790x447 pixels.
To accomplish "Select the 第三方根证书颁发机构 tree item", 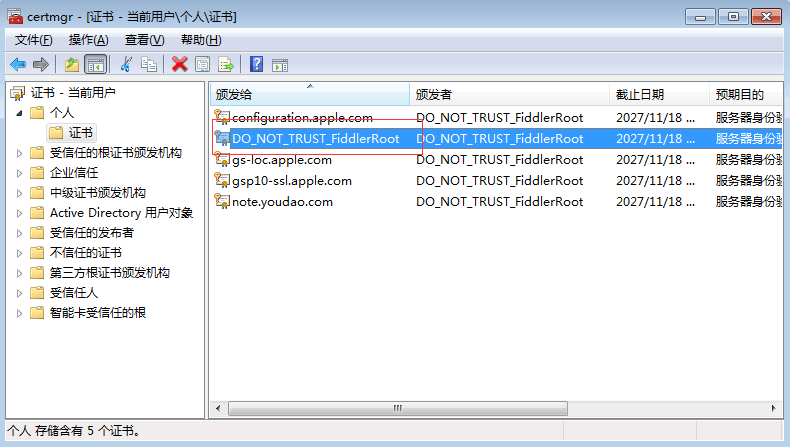I will (x=109, y=273).
